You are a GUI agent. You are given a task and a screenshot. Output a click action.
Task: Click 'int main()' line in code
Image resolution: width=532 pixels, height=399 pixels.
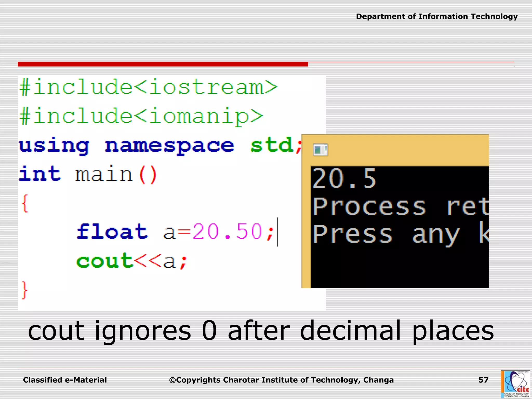tap(88, 175)
